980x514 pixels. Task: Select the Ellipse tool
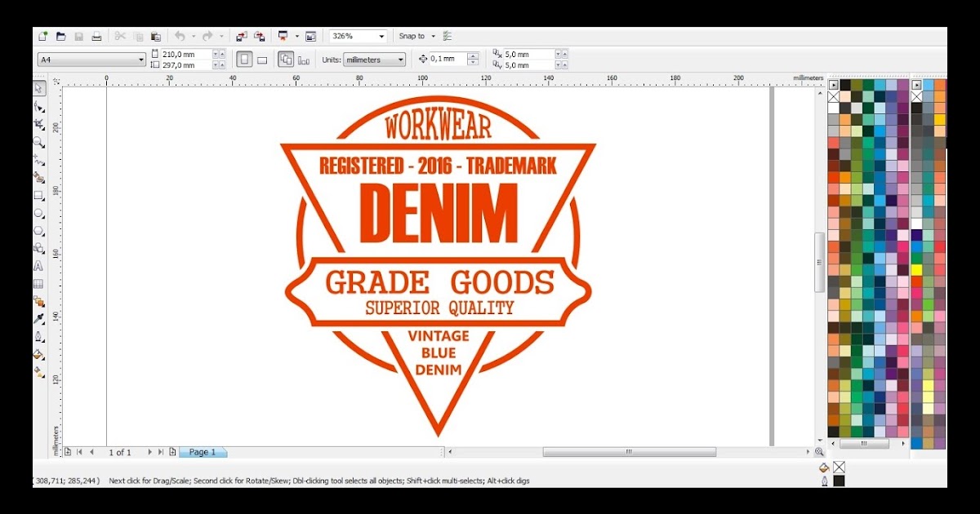(x=38, y=213)
